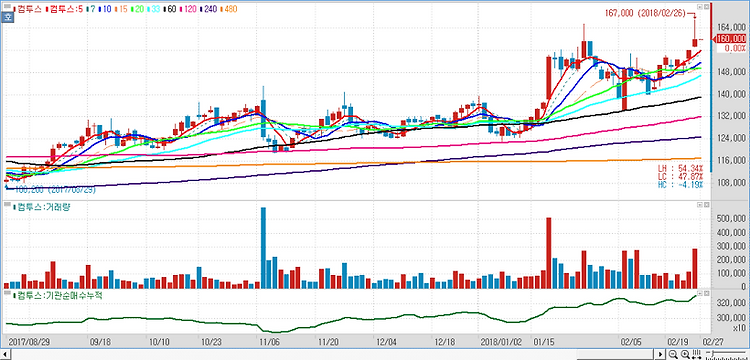Viewport: 750px width, 360px height.
Task: Click the 320,000 net-buy axis label
Action: 731,303
